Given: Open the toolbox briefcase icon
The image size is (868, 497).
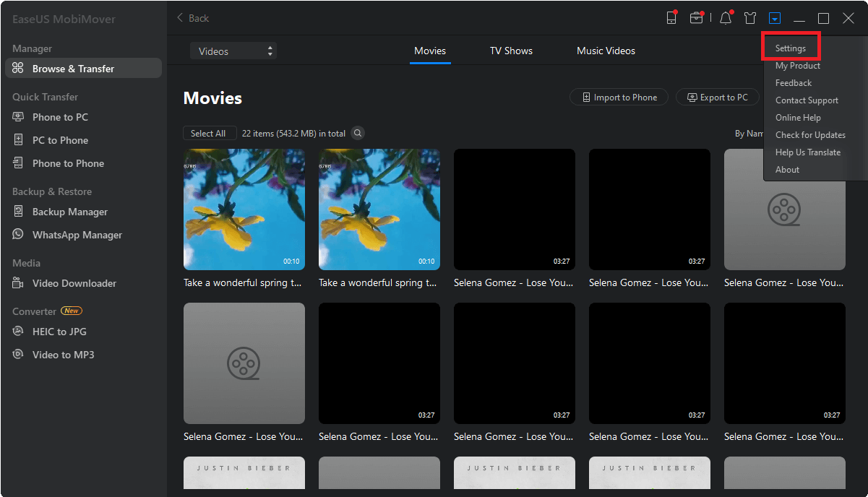Looking at the screenshot, I should point(696,18).
